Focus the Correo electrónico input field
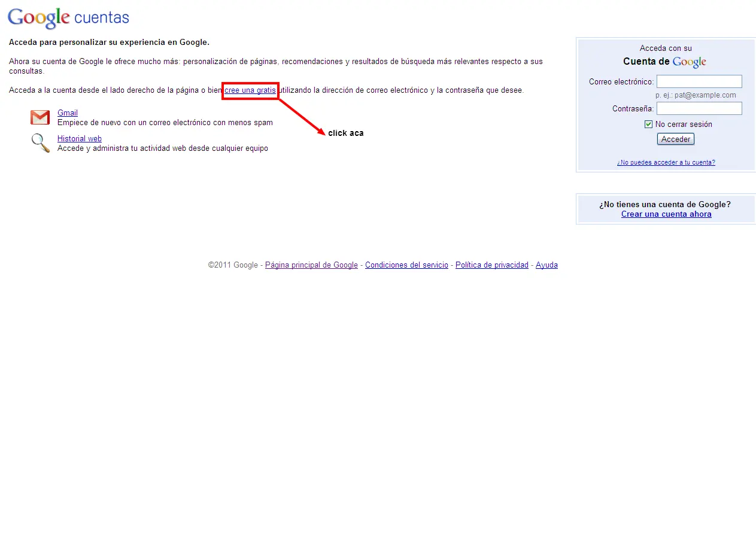Screen dimensions: 756x546 click(699, 81)
